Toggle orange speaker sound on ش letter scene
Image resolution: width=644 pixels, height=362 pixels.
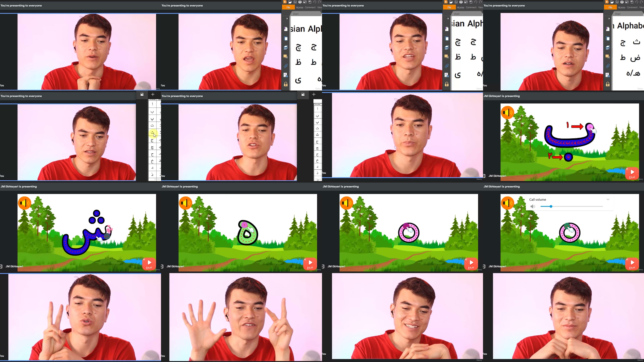(24, 203)
